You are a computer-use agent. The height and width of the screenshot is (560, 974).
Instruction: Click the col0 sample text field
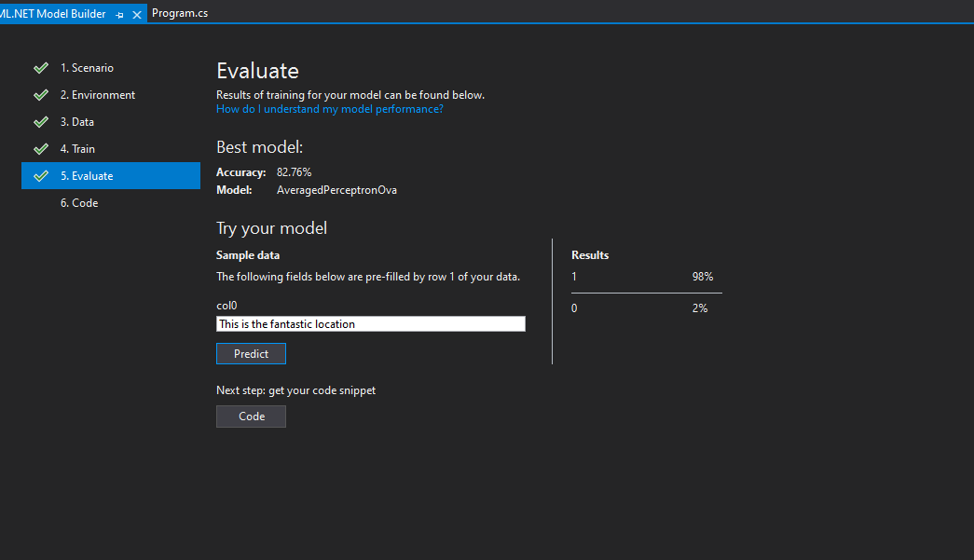point(370,324)
